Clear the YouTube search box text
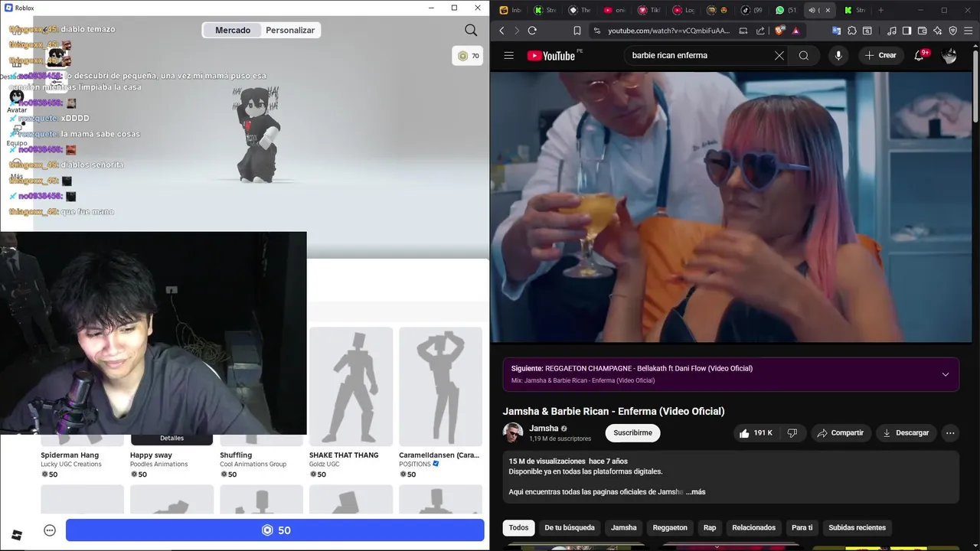This screenshot has width=980, height=551. pyautogui.click(x=779, y=55)
